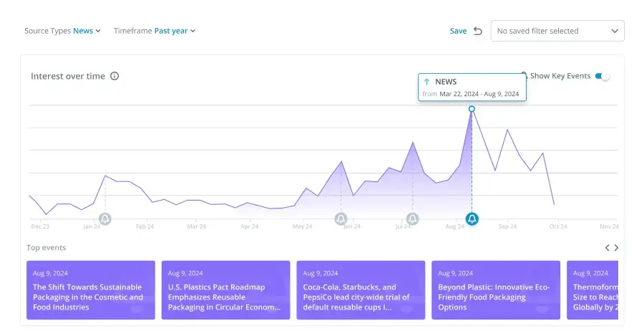Click the bell event marker near Jun 24
This screenshot has height=331, width=644.
pos(341,219)
